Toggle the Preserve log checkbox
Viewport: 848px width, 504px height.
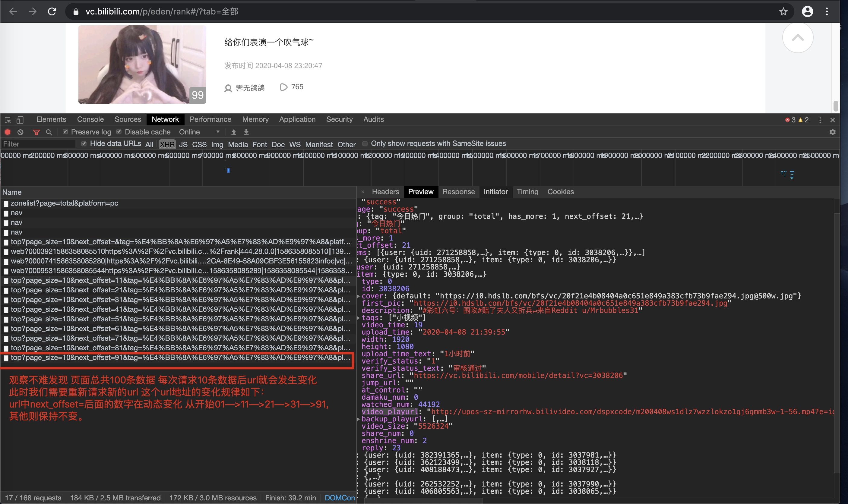65,132
